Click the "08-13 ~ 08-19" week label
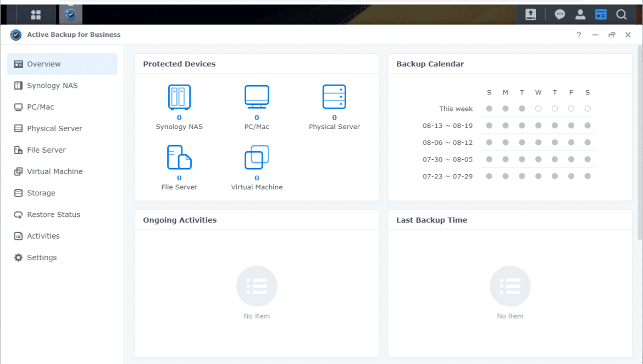Screen dimensions: 643x364 click(x=448, y=126)
